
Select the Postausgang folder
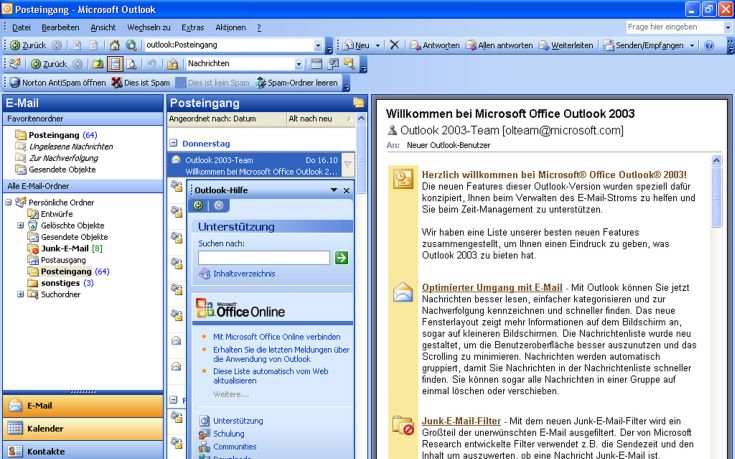point(57,260)
